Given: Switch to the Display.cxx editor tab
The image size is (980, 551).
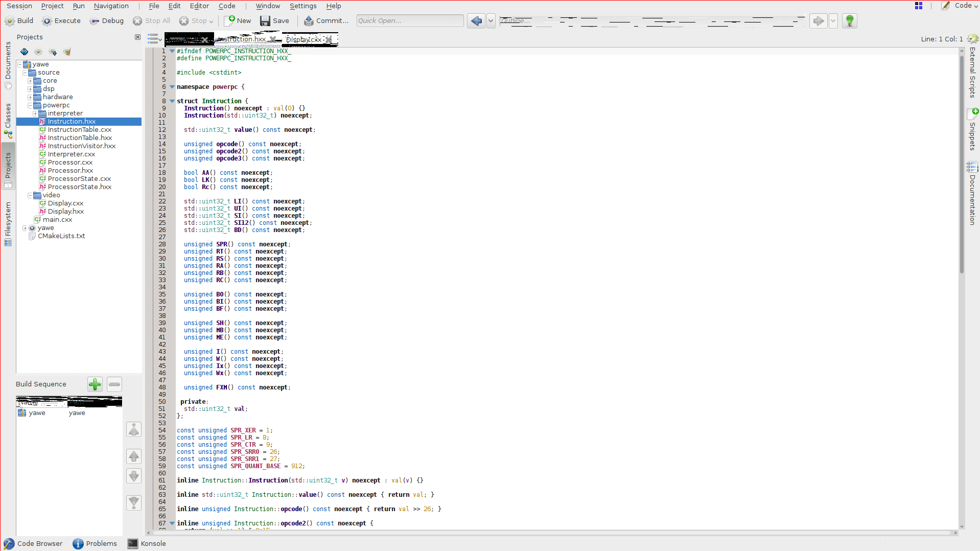Looking at the screenshot, I should [x=304, y=39].
